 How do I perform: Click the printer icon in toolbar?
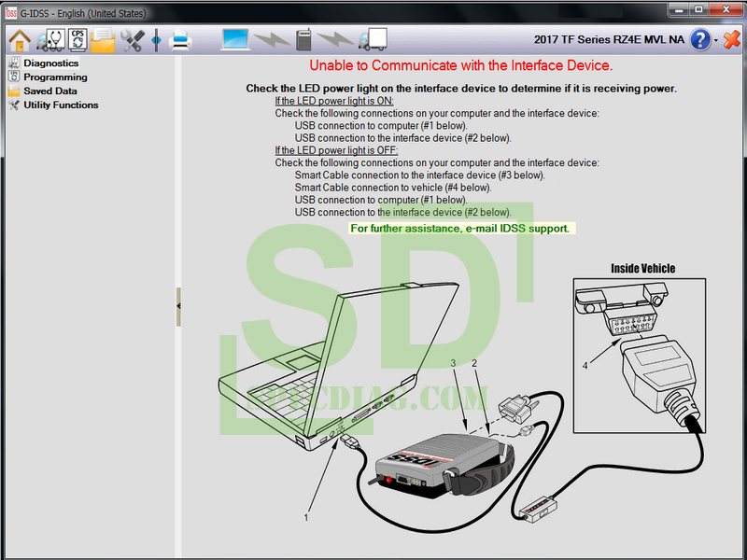pyautogui.click(x=180, y=40)
